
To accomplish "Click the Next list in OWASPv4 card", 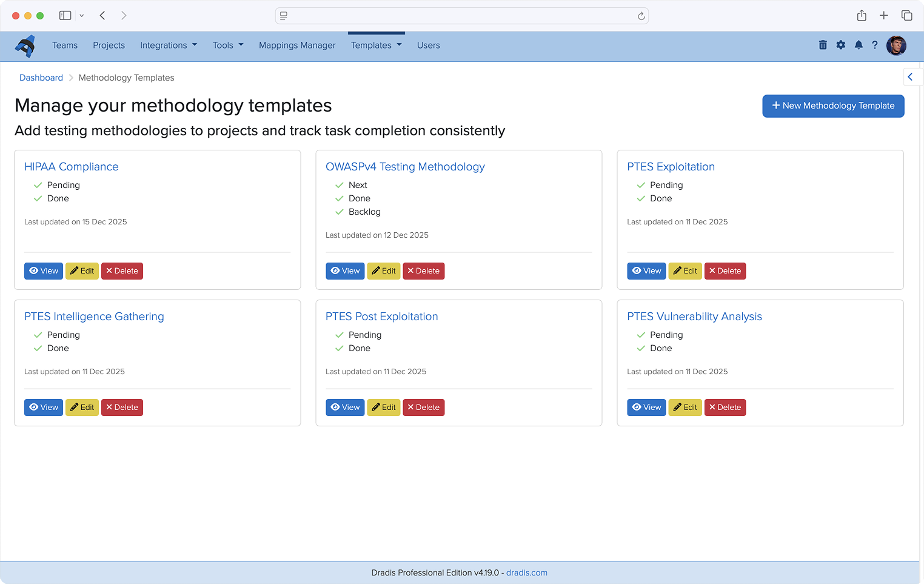I will point(358,185).
